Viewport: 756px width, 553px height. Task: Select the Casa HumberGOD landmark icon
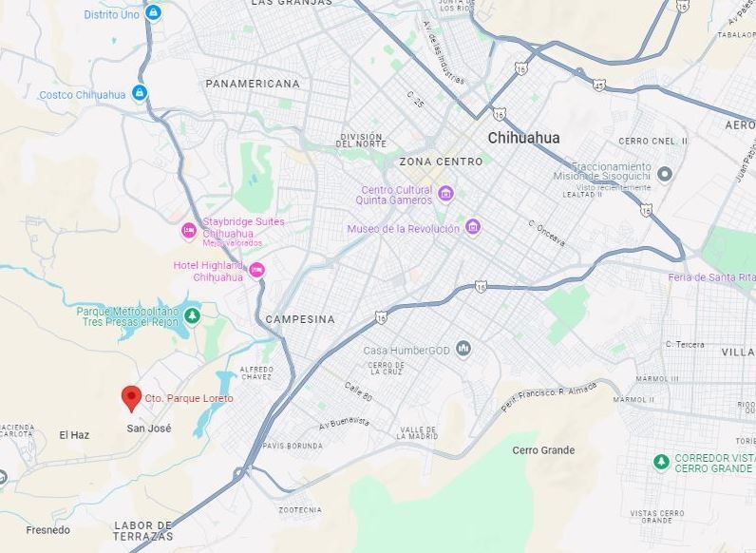(463, 349)
